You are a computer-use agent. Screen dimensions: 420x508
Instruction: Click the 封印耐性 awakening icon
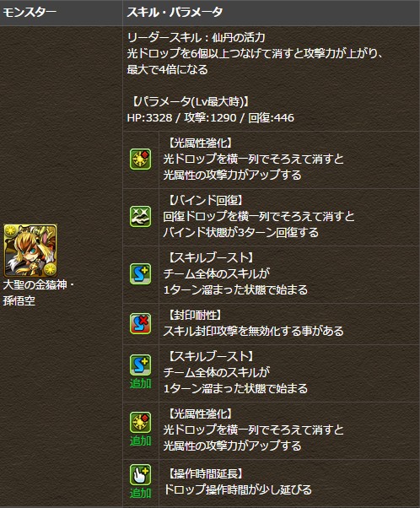141,323
